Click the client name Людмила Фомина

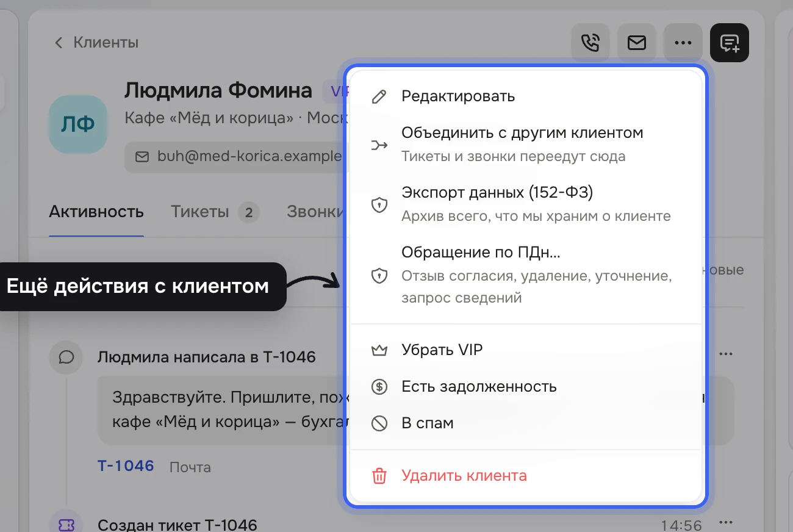tap(218, 91)
